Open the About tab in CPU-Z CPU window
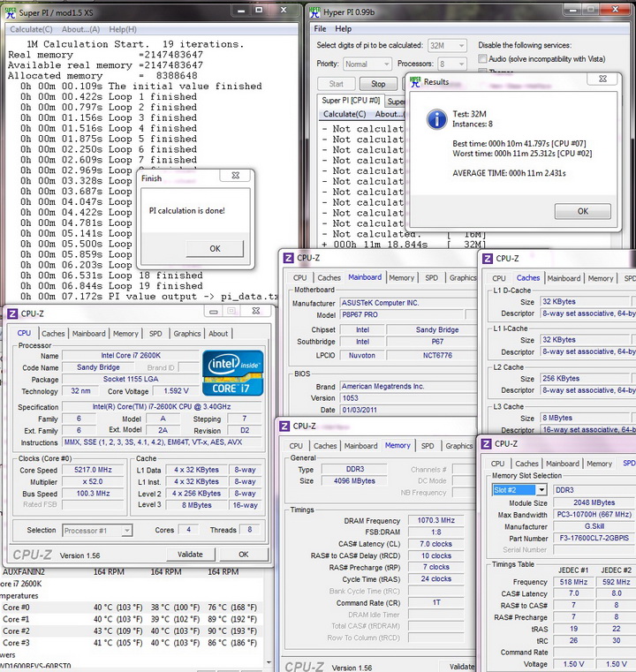 (218, 334)
